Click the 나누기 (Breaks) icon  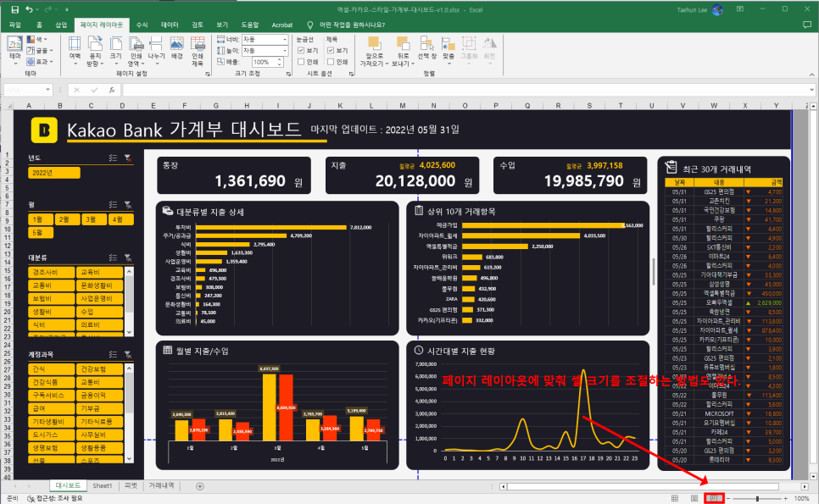156,44
